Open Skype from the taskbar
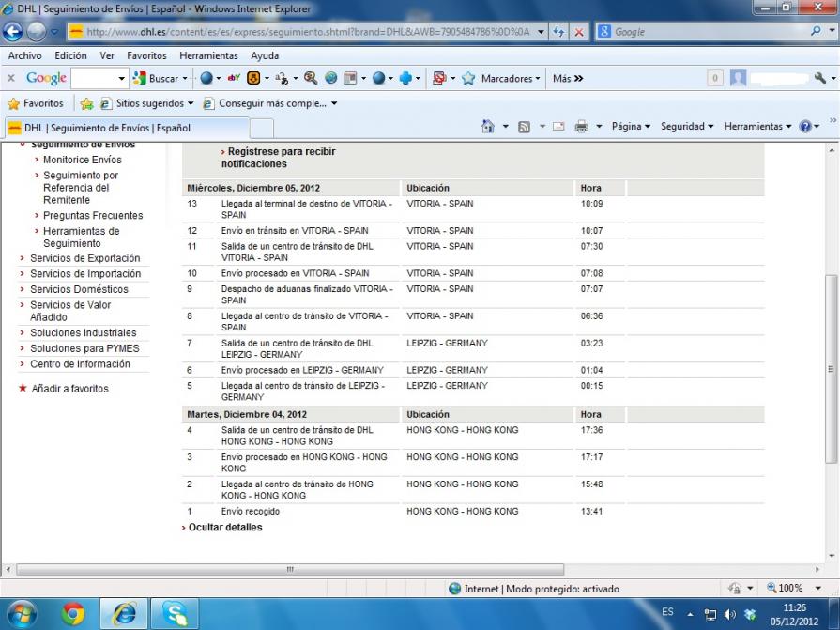Viewport: 840px width, 630px height. click(175, 614)
